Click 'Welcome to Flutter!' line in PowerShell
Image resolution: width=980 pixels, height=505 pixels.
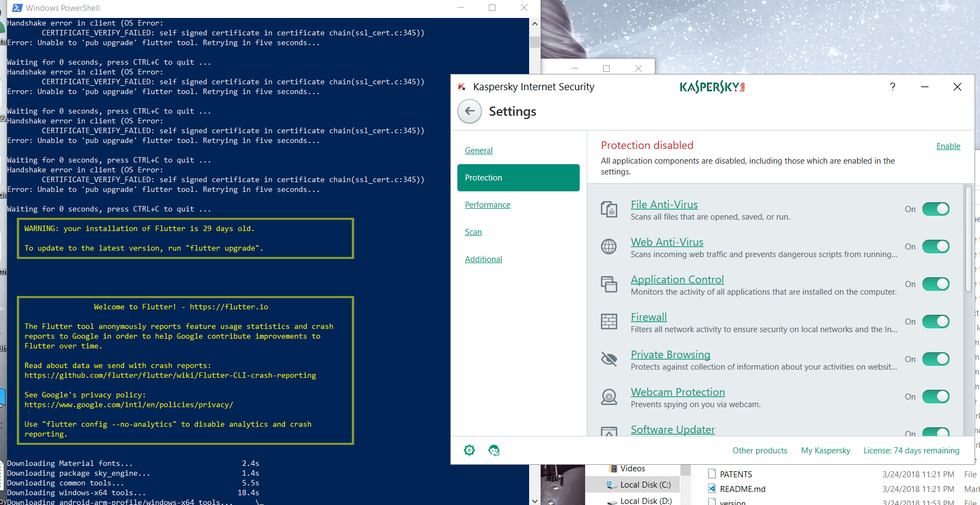[181, 307]
